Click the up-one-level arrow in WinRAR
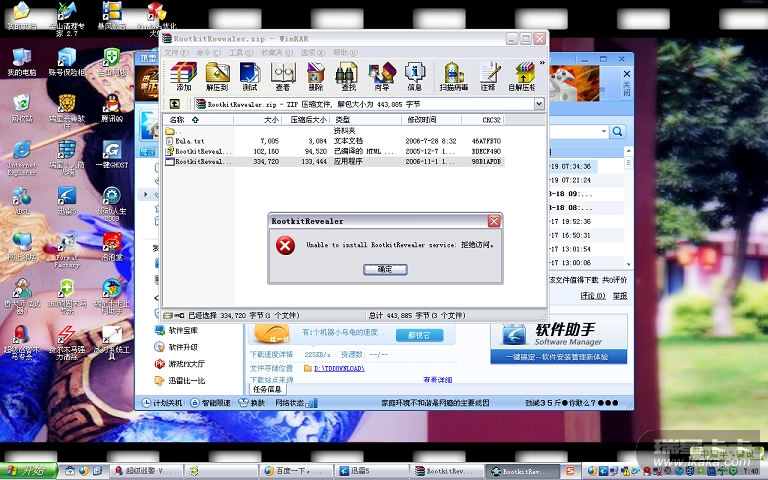768x480 pixels. coord(175,104)
